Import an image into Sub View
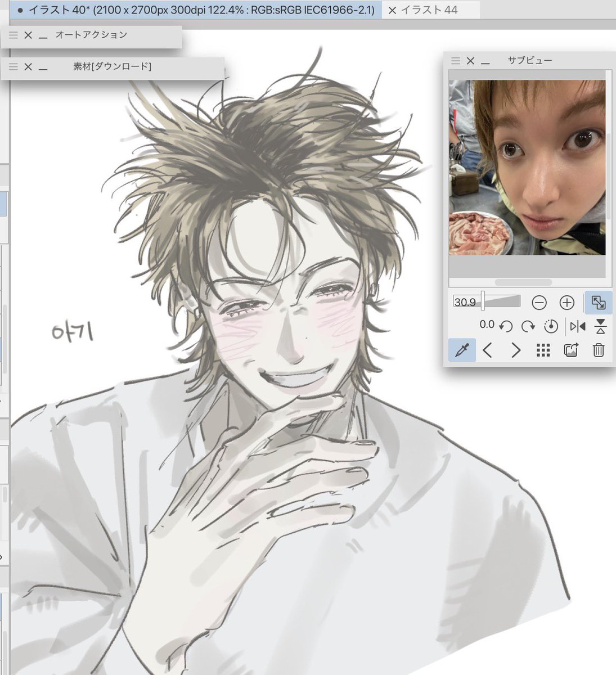The width and height of the screenshot is (616, 675). pyautogui.click(x=571, y=350)
